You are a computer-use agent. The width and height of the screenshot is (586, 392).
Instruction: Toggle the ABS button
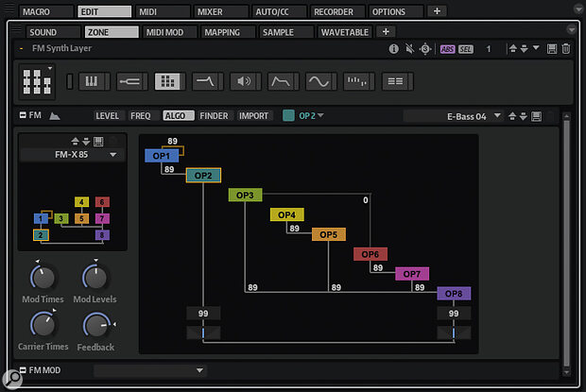coord(447,49)
